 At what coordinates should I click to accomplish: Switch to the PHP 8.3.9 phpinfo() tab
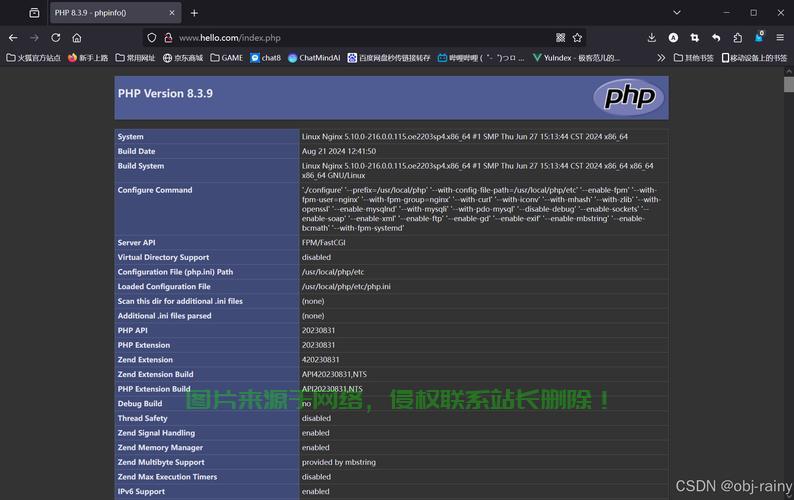click(100, 13)
